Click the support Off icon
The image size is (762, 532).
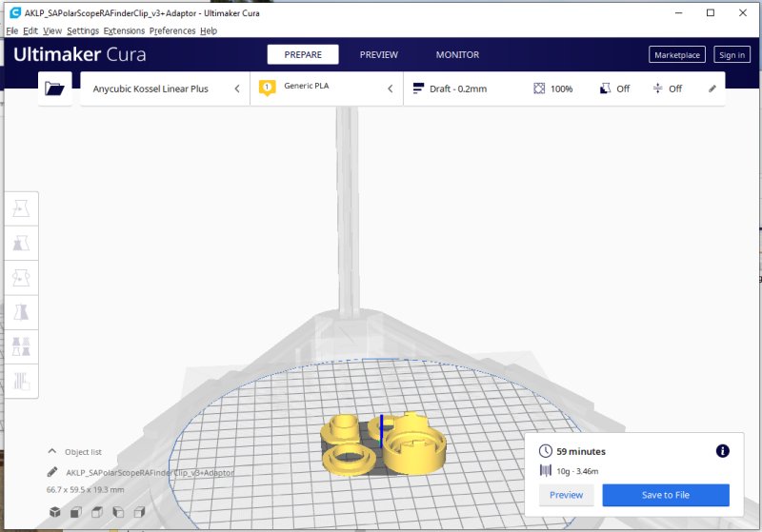pyautogui.click(x=605, y=89)
